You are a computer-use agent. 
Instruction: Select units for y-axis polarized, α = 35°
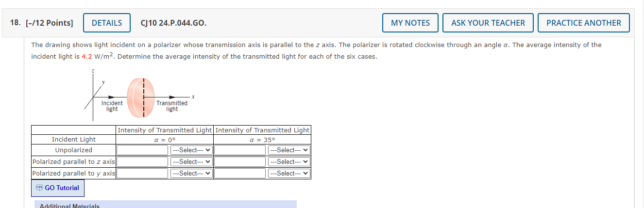pos(289,174)
